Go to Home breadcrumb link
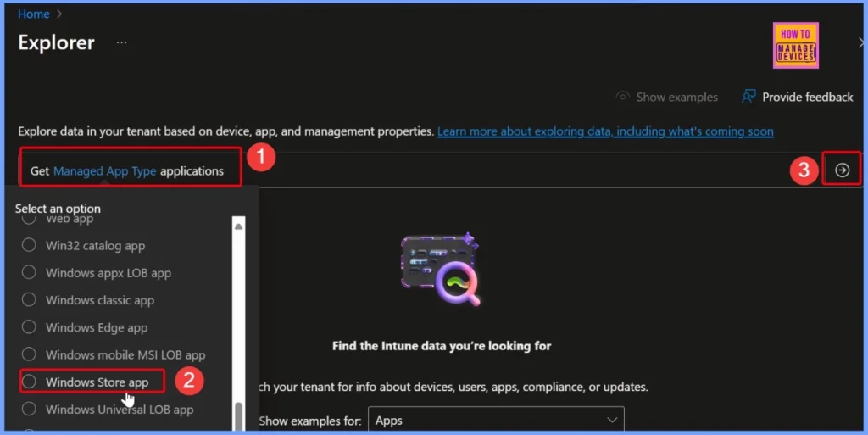This screenshot has height=435, width=868. click(x=34, y=14)
